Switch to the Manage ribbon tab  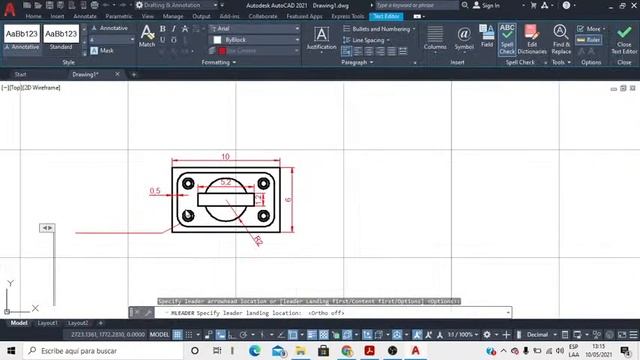tap(173, 16)
